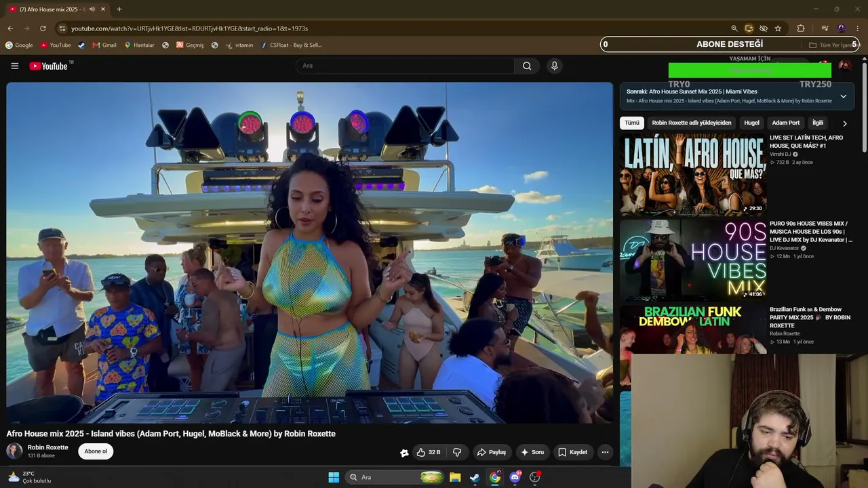
Task: Dislike the video with thumbs down
Action: [x=457, y=452]
